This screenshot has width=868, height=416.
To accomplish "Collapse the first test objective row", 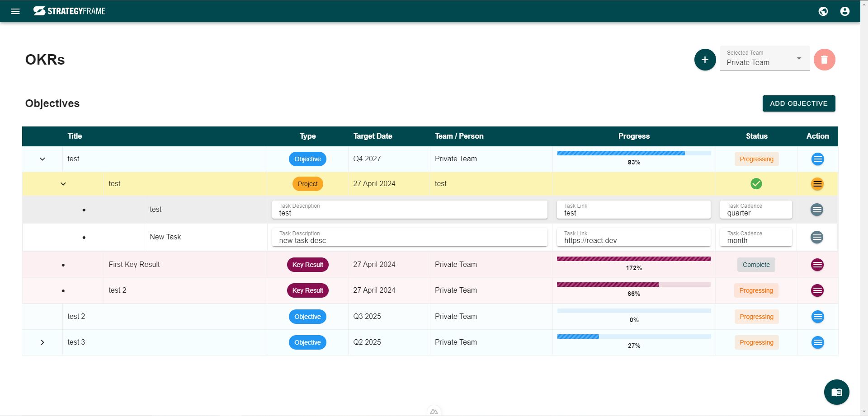I will pyautogui.click(x=42, y=159).
